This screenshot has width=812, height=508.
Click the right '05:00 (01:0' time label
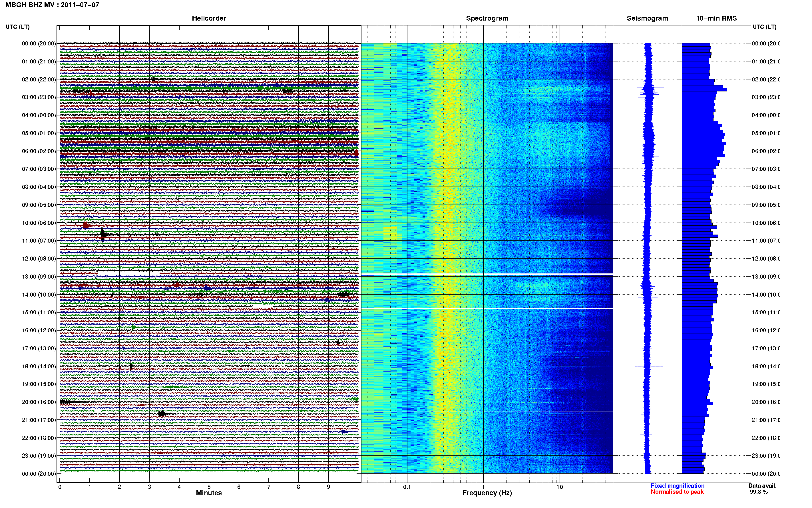[x=766, y=133]
